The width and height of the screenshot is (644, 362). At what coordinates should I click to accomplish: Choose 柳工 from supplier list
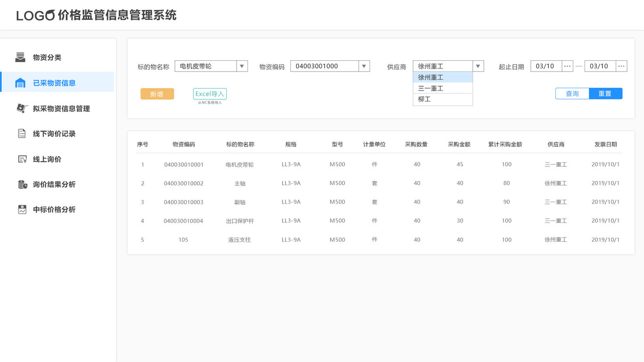[443, 99]
